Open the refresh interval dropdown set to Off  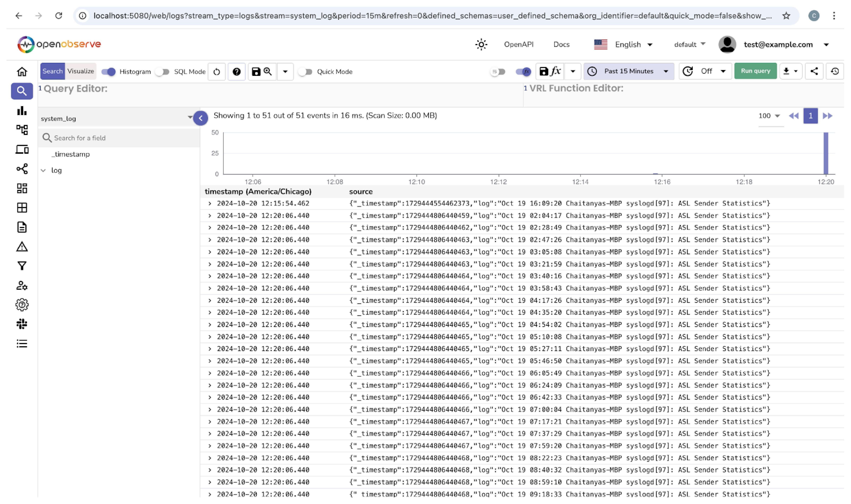(705, 71)
